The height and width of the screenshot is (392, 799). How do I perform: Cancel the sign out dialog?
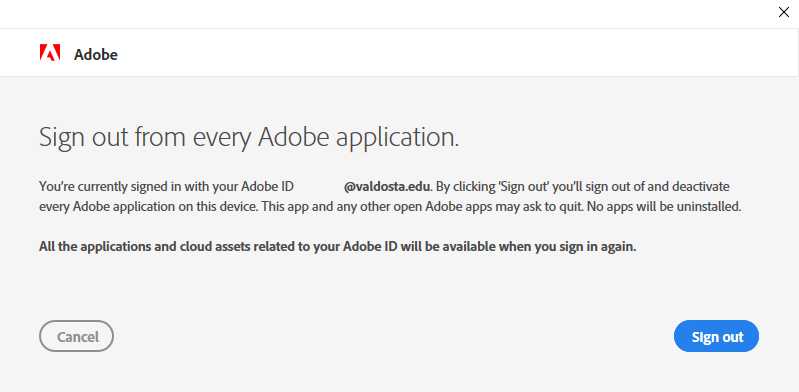[76, 336]
